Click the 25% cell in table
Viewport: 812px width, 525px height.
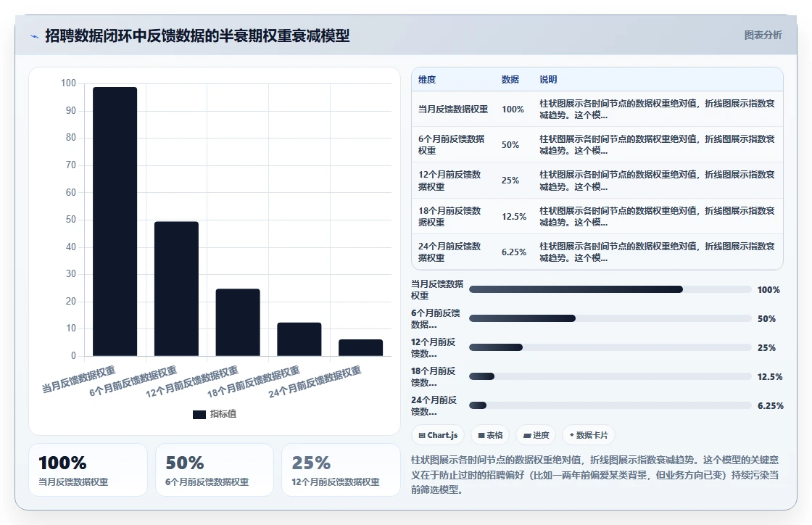(510, 180)
